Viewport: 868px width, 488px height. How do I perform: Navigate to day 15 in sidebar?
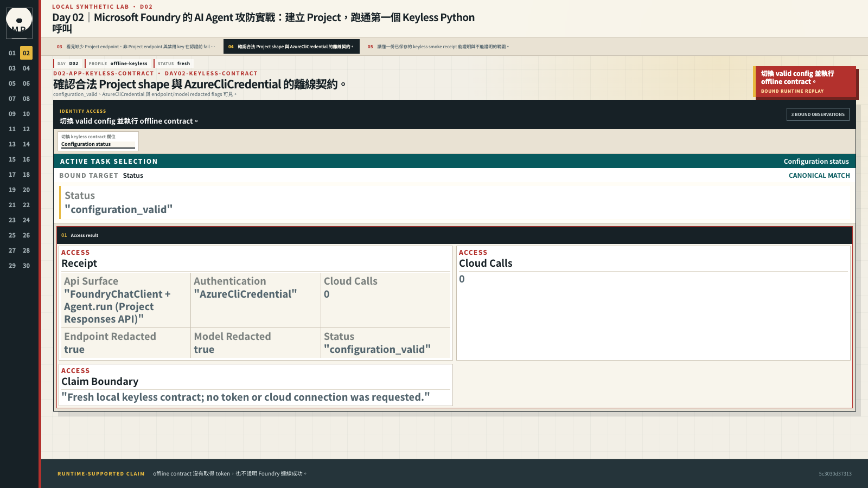(x=12, y=159)
